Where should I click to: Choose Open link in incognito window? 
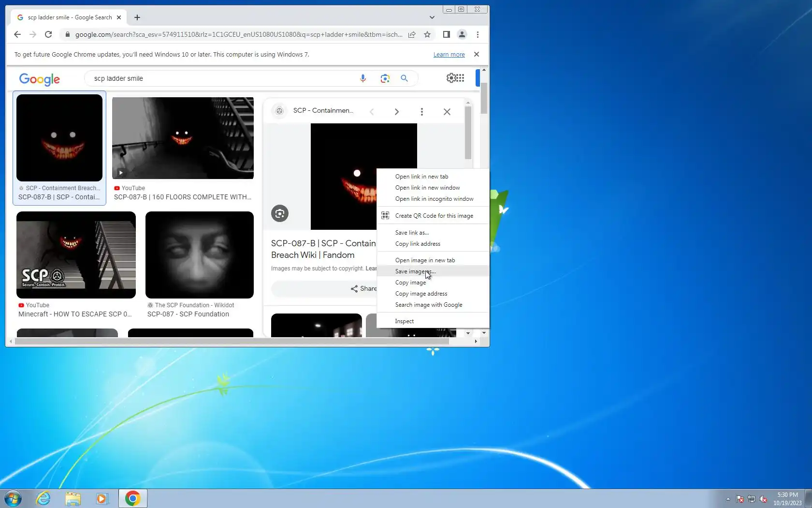433,199
